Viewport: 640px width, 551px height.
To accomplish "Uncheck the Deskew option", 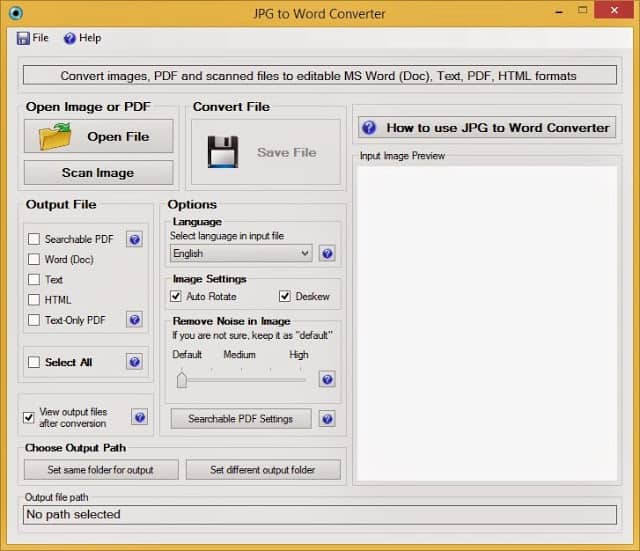I will [x=285, y=296].
